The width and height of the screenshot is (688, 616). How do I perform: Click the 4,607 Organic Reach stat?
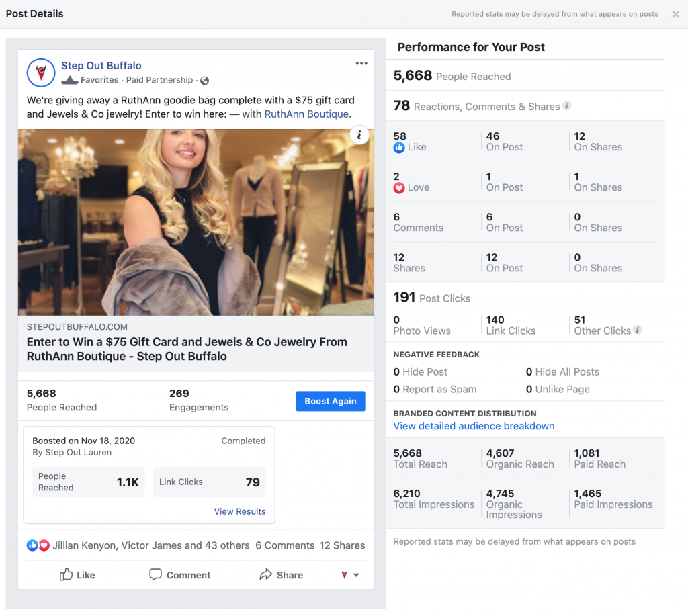tap(520, 459)
